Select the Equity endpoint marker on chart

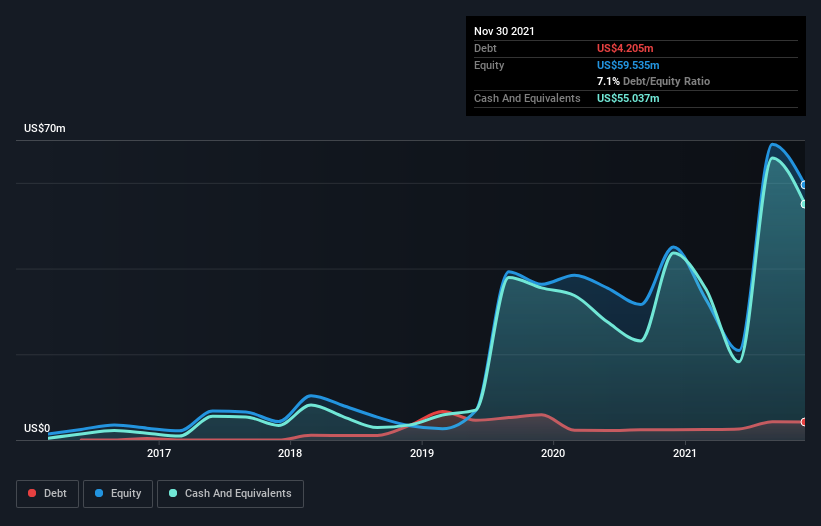[804, 185]
